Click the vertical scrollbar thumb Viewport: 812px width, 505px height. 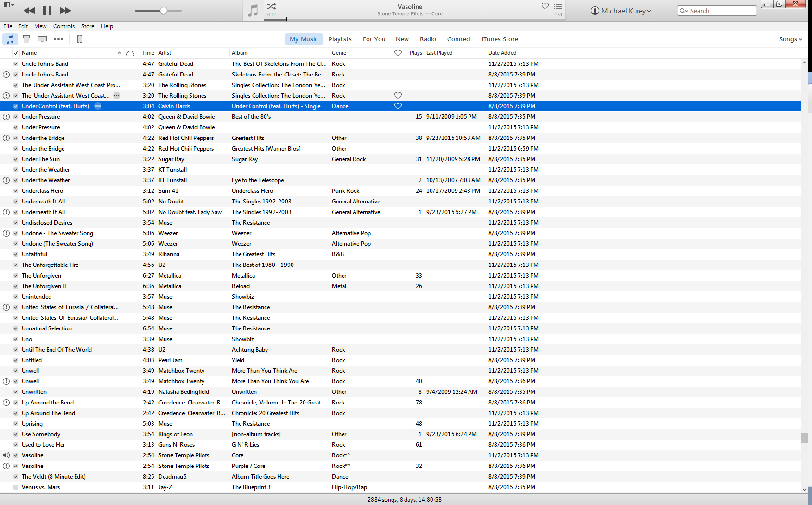pos(804,438)
